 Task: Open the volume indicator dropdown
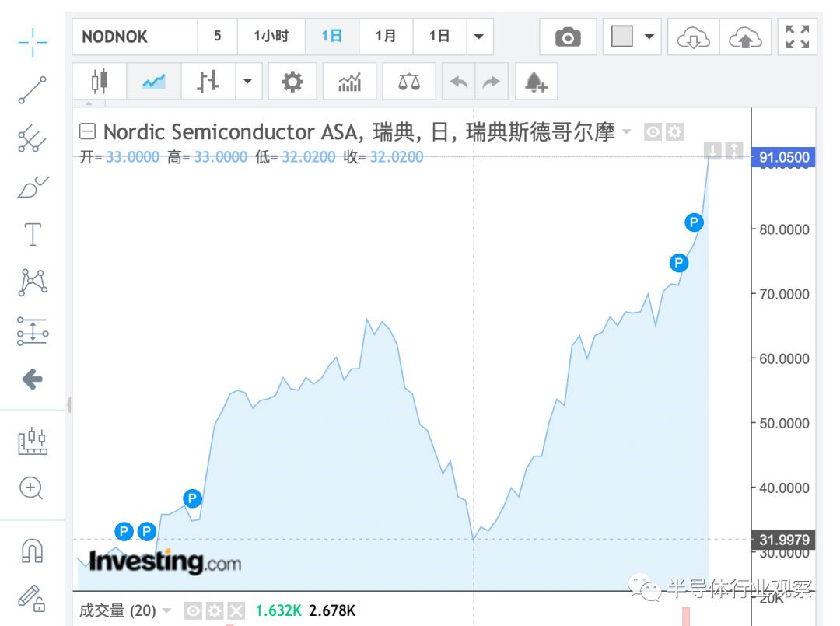166,610
